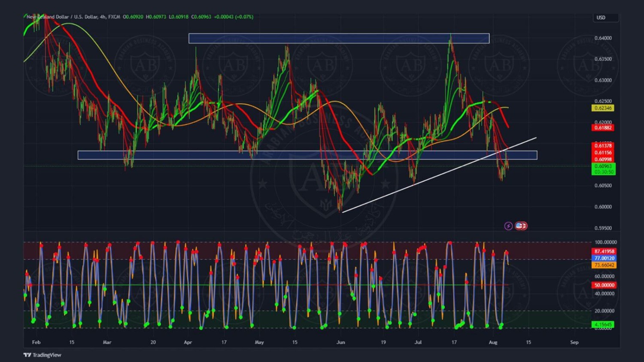The width and height of the screenshot is (644, 362).
Task: Click the red 87.41958 oscillator label
Action: point(604,251)
